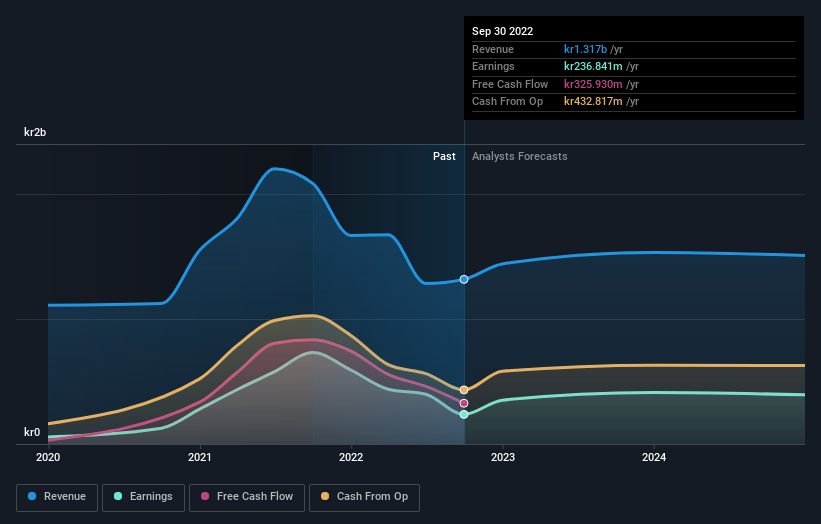Click the 2023 x-axis label
This screenshot has height=524, width=821.
click(x=503, y=458)
